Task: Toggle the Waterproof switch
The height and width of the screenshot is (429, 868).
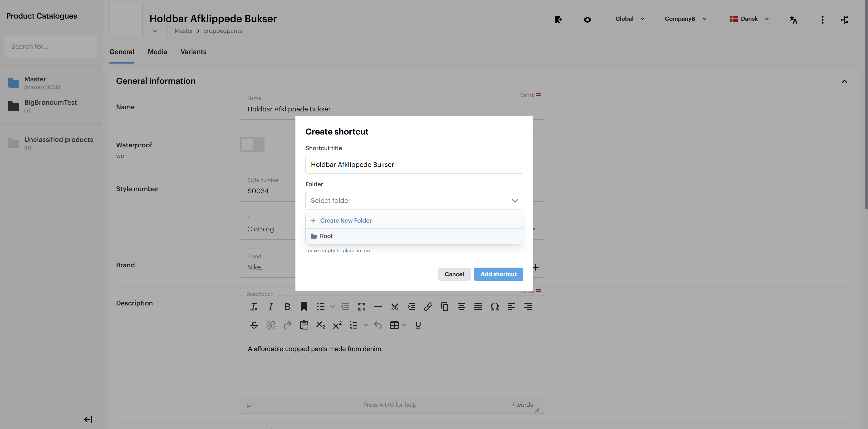Action: [252, 145]
